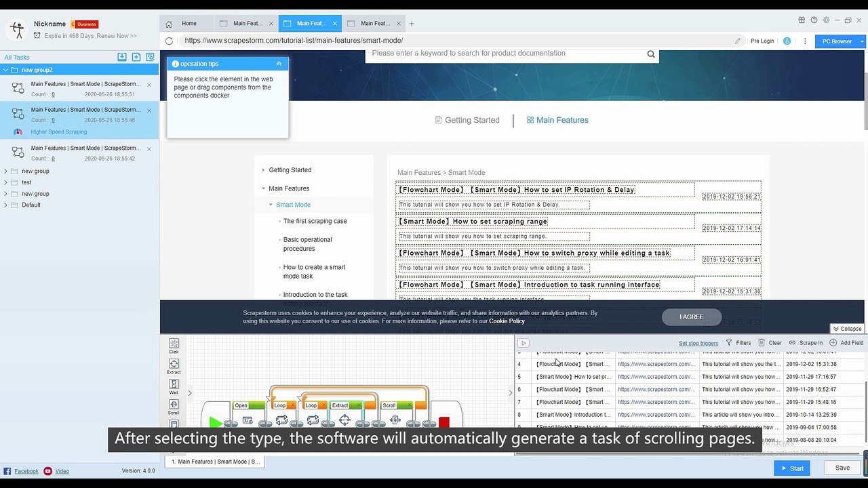Open the gift icon in the title bar
Image resolution: width=868 pixels, height=488 pixels.
tap(802, 20)
